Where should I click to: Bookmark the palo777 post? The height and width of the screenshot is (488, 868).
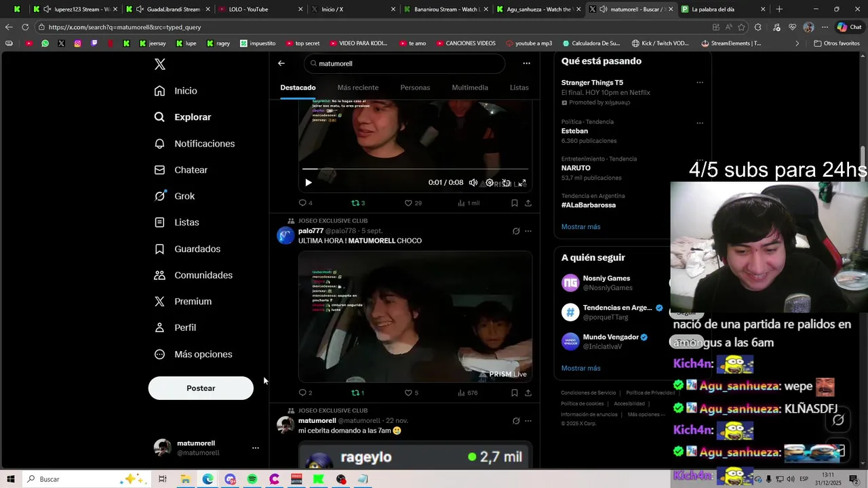coord(515,392)
